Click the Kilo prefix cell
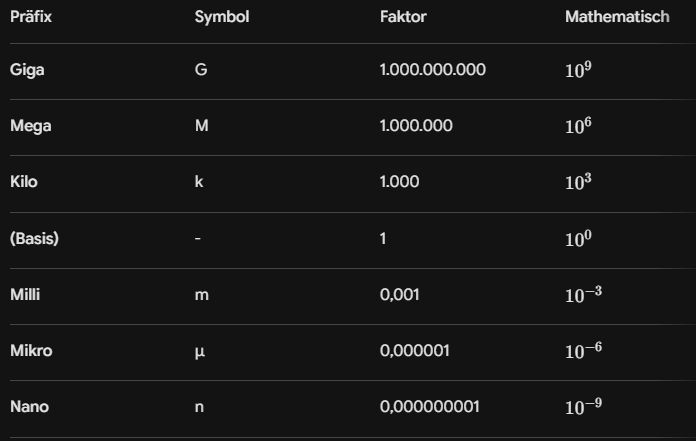 click(24, 182)
